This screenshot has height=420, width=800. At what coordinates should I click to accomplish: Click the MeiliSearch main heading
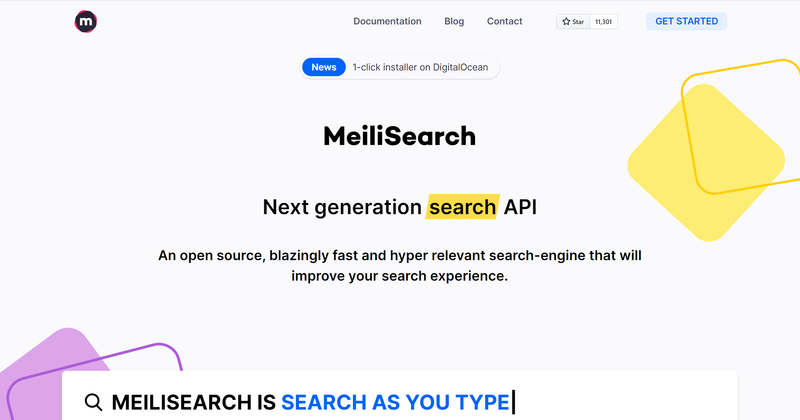[x=399, y=136]
